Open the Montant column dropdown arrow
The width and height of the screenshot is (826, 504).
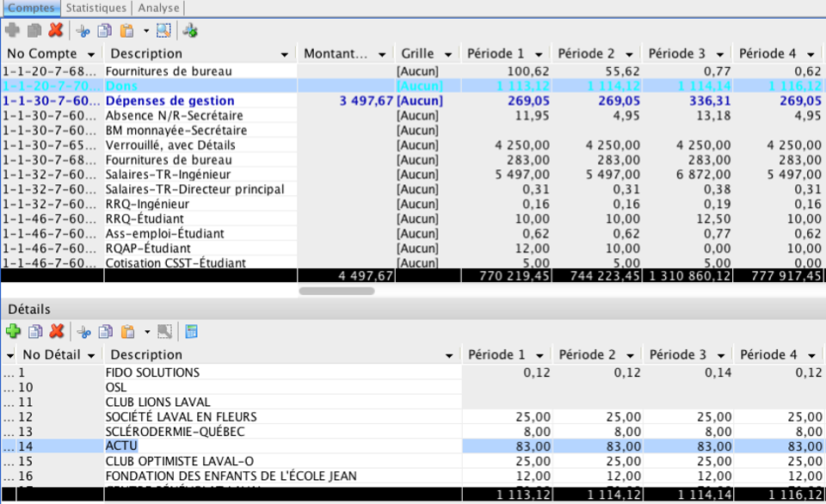point(382,55)
